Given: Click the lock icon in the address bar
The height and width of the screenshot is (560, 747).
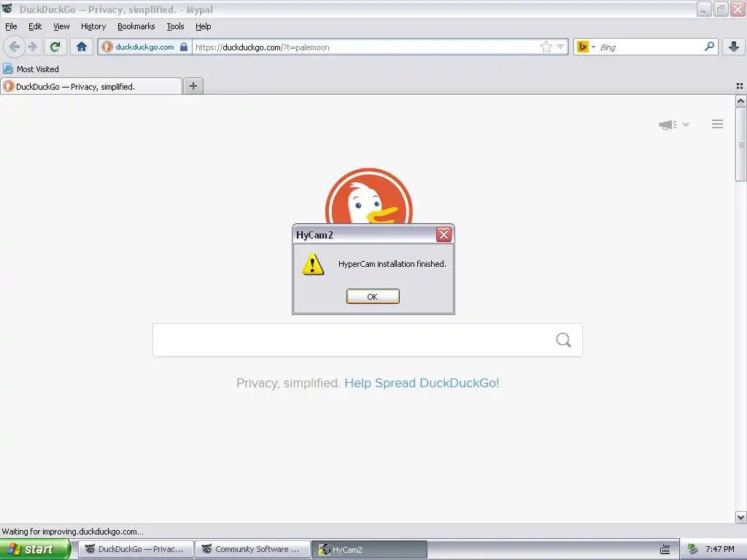Looking at the screenshot, I should [x=183, y=47].
